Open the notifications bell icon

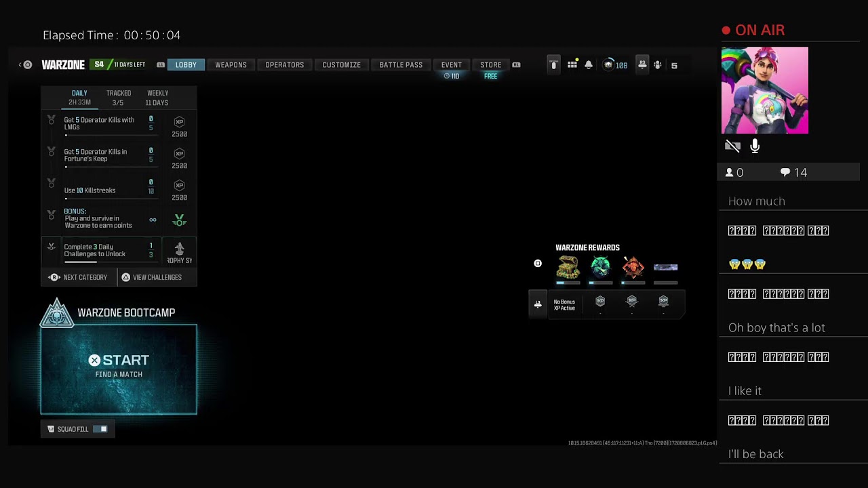[x=589, y=65]
